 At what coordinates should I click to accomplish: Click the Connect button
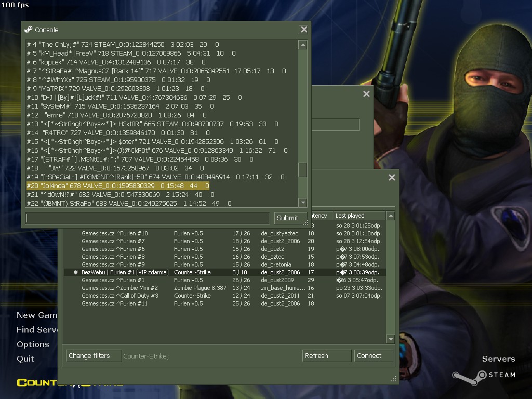click(x=374, y=356)
